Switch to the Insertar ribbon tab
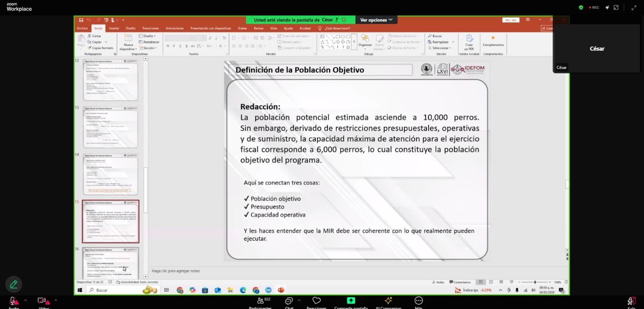This screenshot has width=644, height=309. point(114,28)
